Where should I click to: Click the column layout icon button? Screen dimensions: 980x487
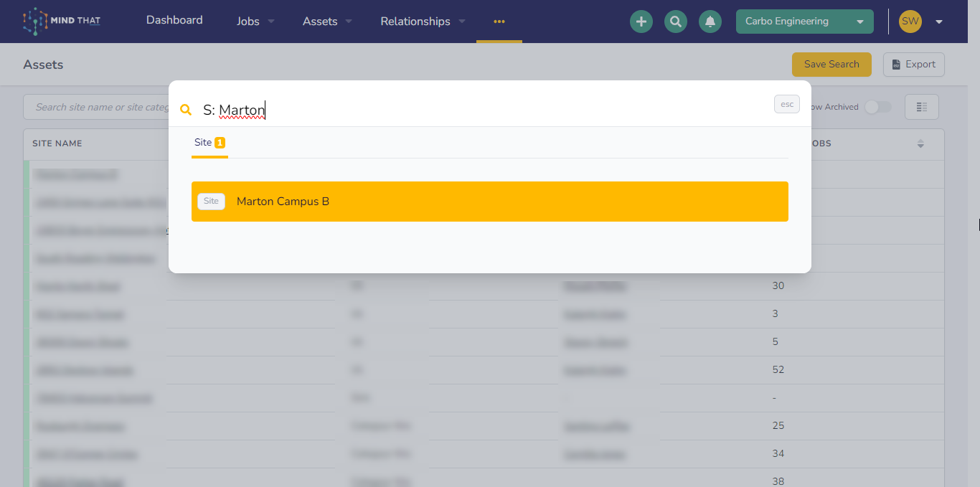pos(922,107)
